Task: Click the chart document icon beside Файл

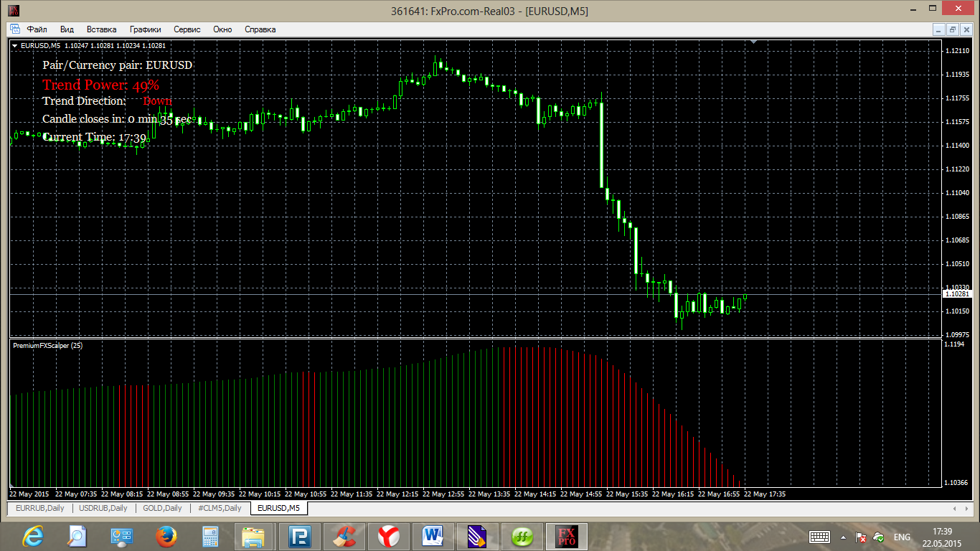Action: pyautogui.click(x=15, y=29)
